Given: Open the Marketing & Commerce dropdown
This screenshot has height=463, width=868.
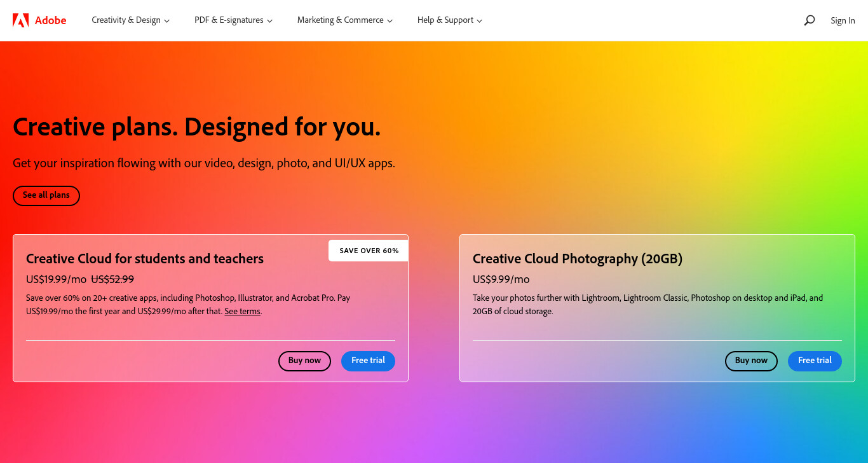Looking at the screenshot, I should (x=345, y=20).
